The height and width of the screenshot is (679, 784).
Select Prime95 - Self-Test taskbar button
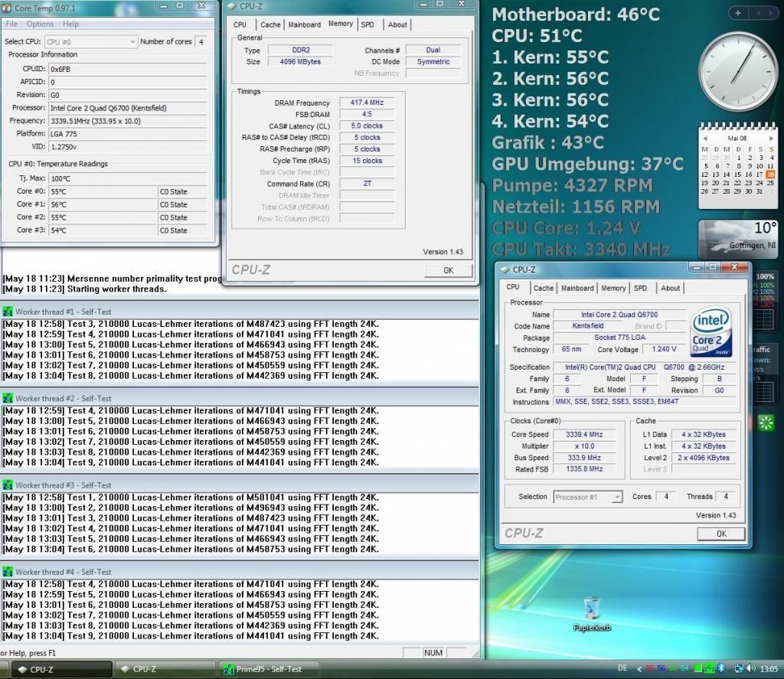click(x=267, y=669)
